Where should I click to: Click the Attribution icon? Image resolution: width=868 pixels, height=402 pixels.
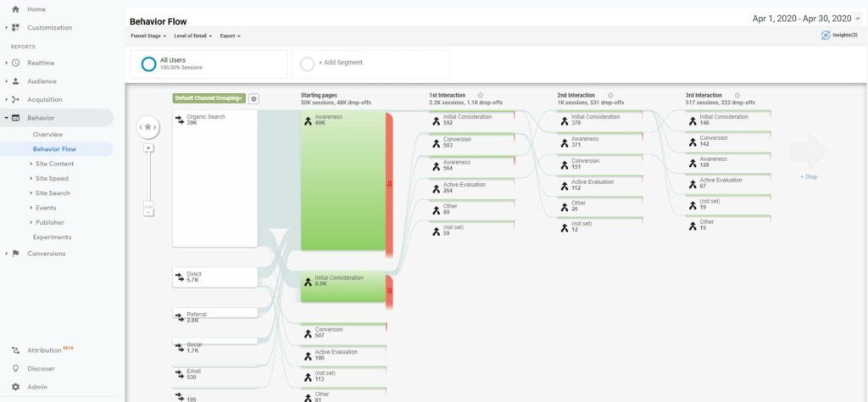(15, 350)
